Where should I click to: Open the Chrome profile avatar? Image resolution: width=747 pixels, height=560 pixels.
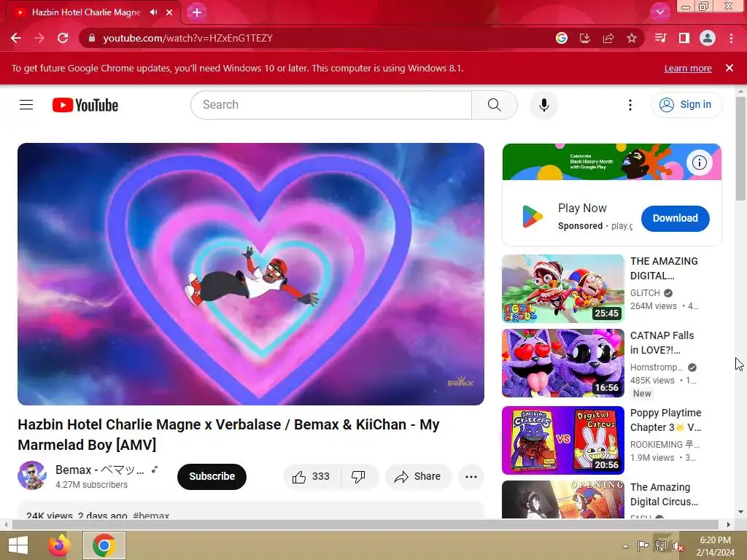[708, 38]
